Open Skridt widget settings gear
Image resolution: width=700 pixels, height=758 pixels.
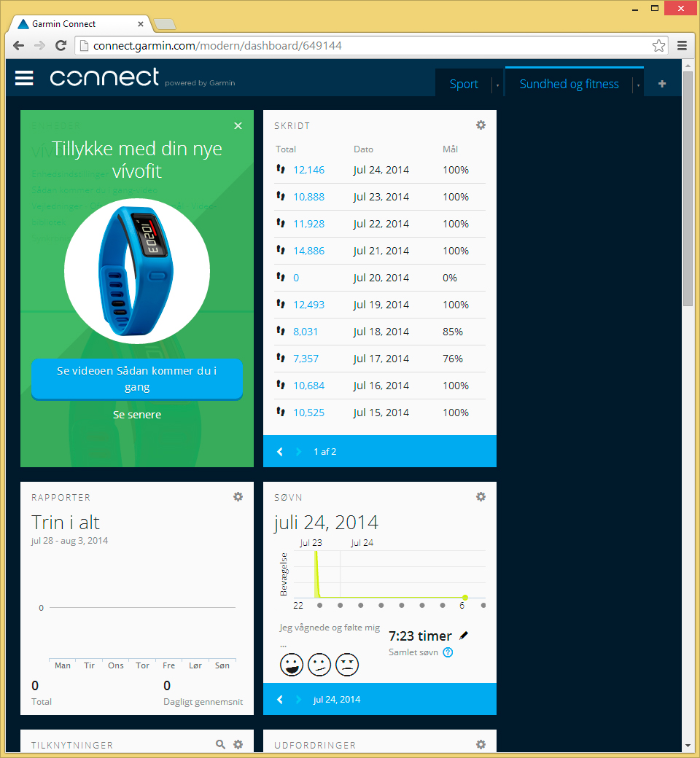481,125
